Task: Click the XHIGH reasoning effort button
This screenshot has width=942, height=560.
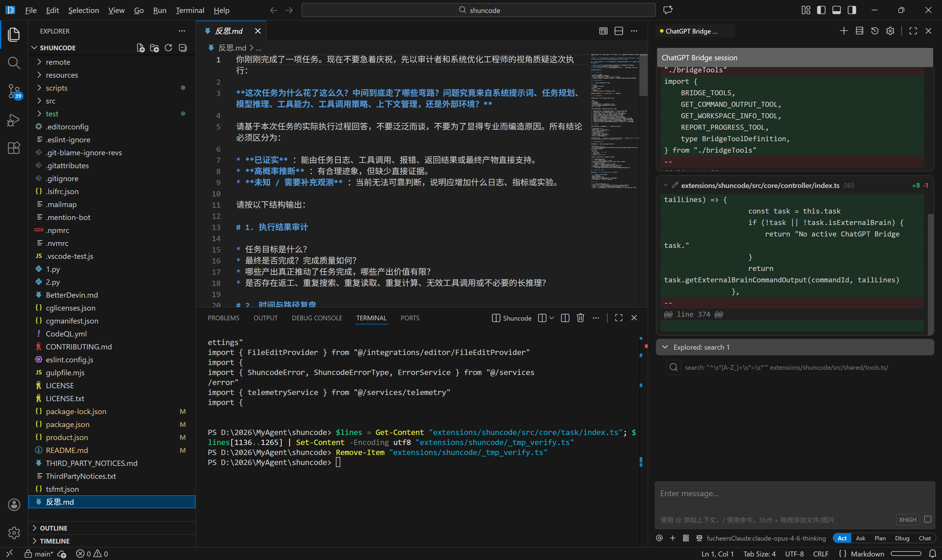Action: pyautogui.click(x=907, y=519)
